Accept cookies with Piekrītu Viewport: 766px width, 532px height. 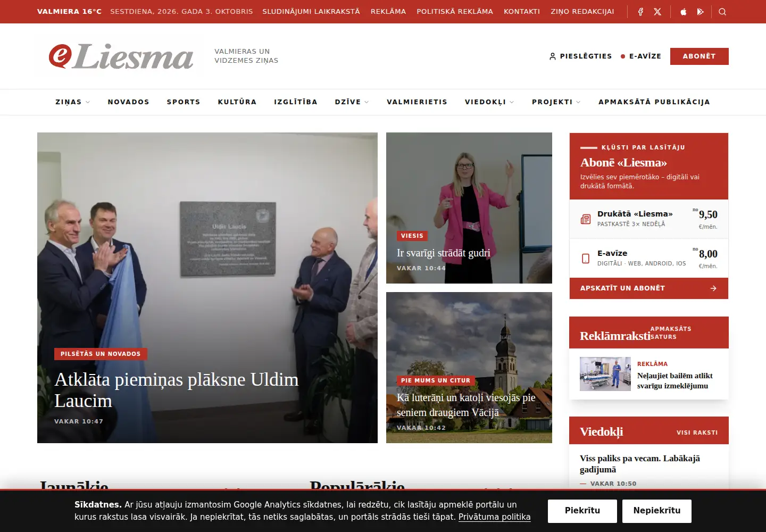point(582,511)
